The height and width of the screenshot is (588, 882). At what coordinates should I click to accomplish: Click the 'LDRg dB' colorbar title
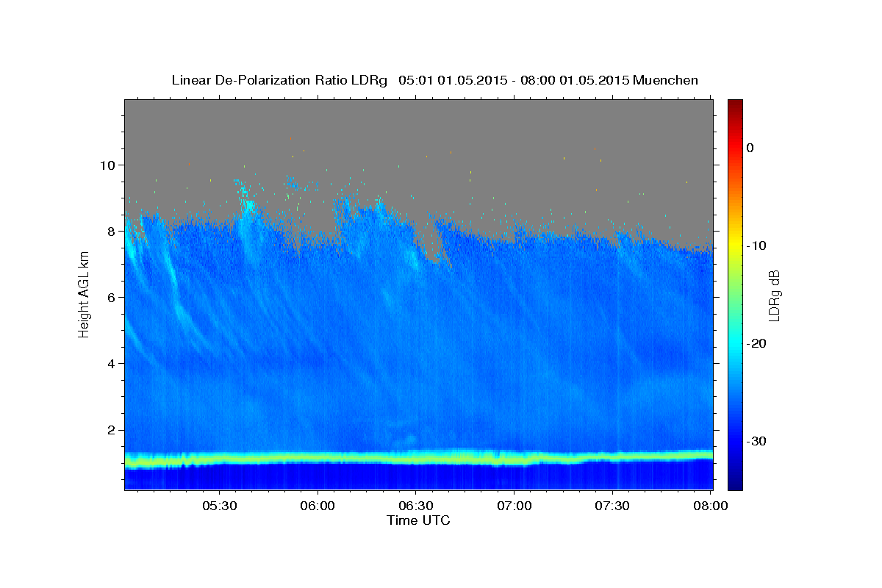pos(774,295)
